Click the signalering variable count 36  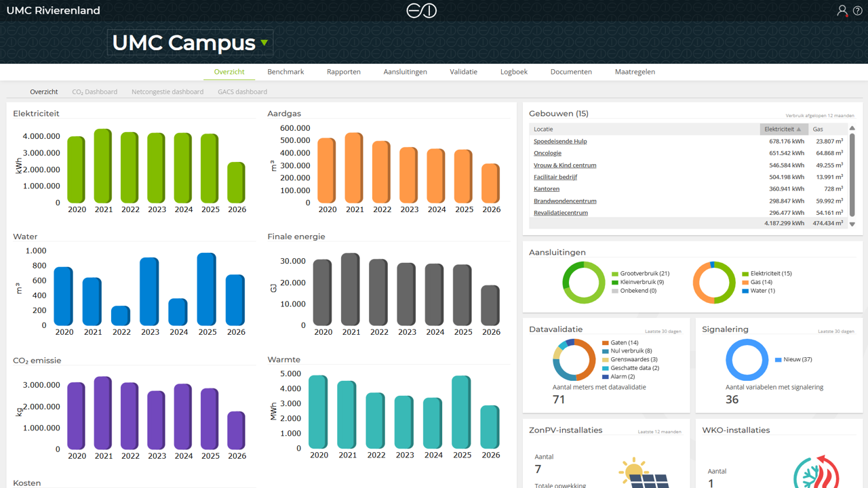pos(732,400)
